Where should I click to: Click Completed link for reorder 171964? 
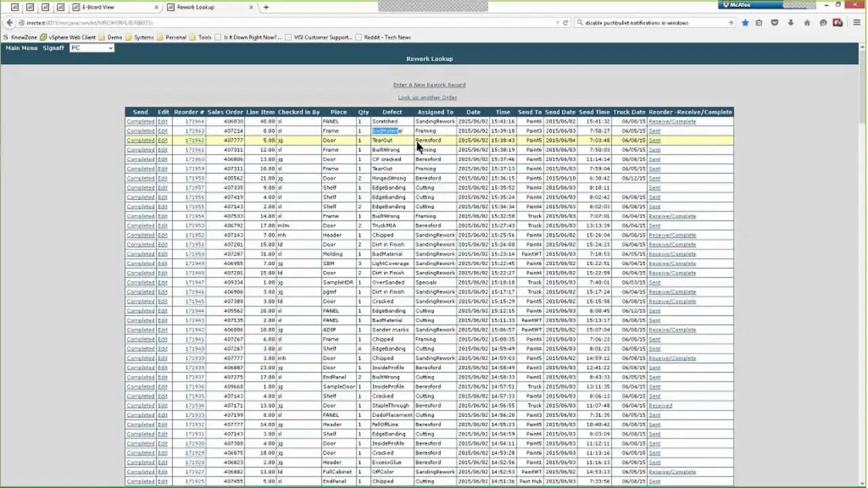click(x=140, y=121)
